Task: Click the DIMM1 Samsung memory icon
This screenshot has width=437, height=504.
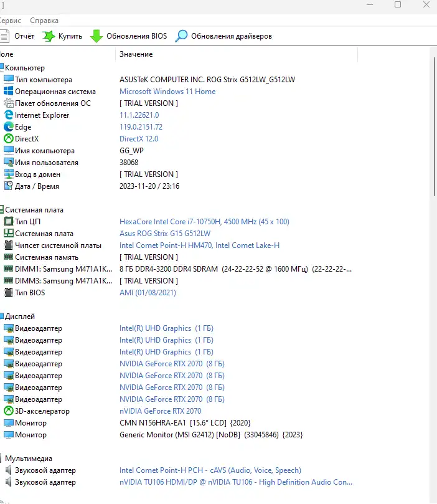Action: click(x=8, y=269)
